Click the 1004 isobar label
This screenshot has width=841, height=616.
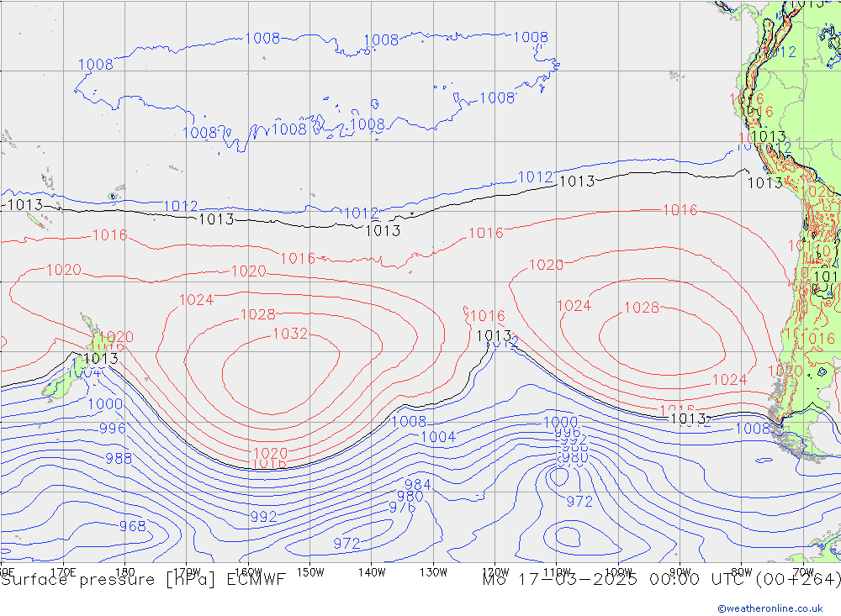(437, 436)
